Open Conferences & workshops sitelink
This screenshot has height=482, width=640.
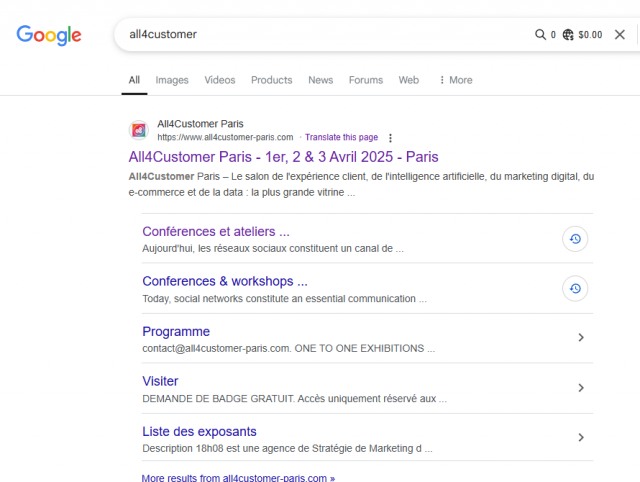coord(225,281)
